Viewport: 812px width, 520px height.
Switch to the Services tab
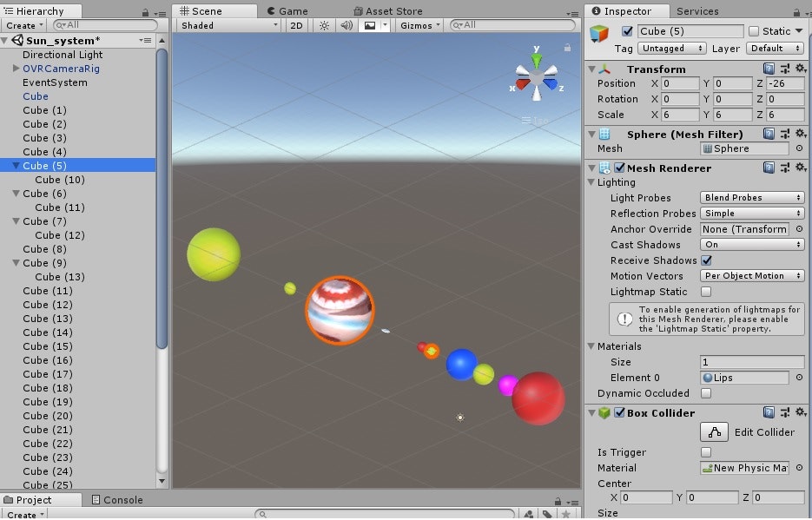697,11
